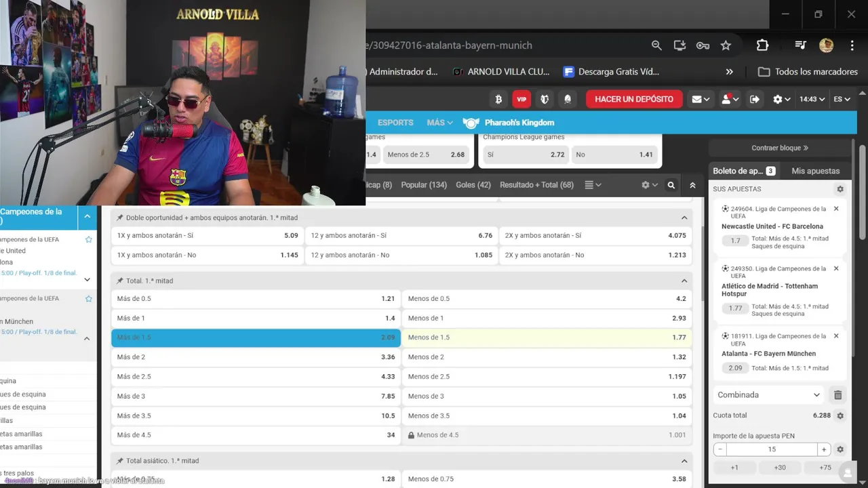Open the media controls icon in Chrome

click(x=801, y=45)
